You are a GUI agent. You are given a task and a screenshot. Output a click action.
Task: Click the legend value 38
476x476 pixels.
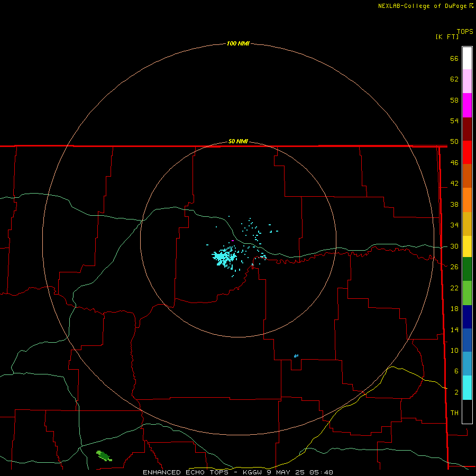click(x=454, y=204)
